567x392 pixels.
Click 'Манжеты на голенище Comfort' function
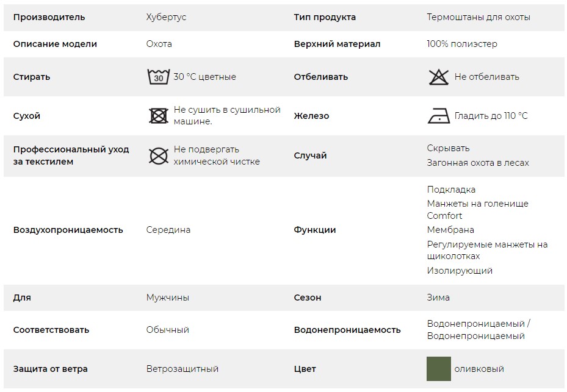pos(477,210)
